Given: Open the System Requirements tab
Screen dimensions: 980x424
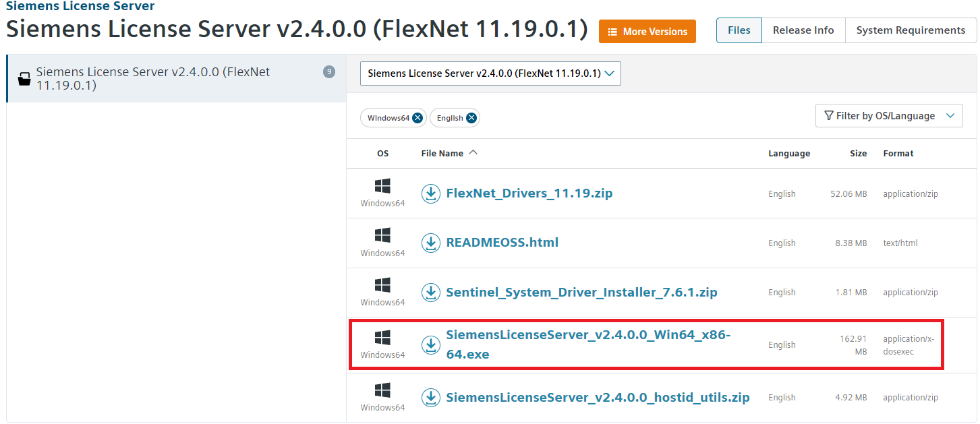Looking at the screenshot, I should click(x=910, y=30).
